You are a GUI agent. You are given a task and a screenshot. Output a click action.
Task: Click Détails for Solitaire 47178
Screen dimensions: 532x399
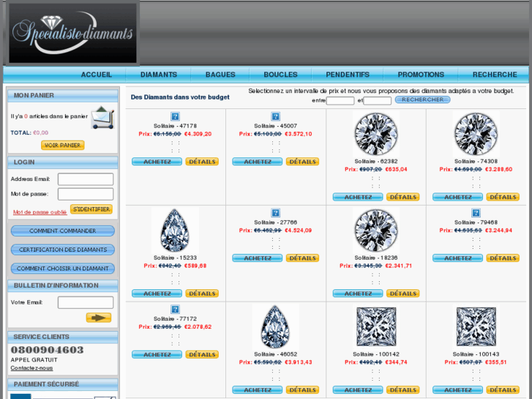[x=202, y=162]
